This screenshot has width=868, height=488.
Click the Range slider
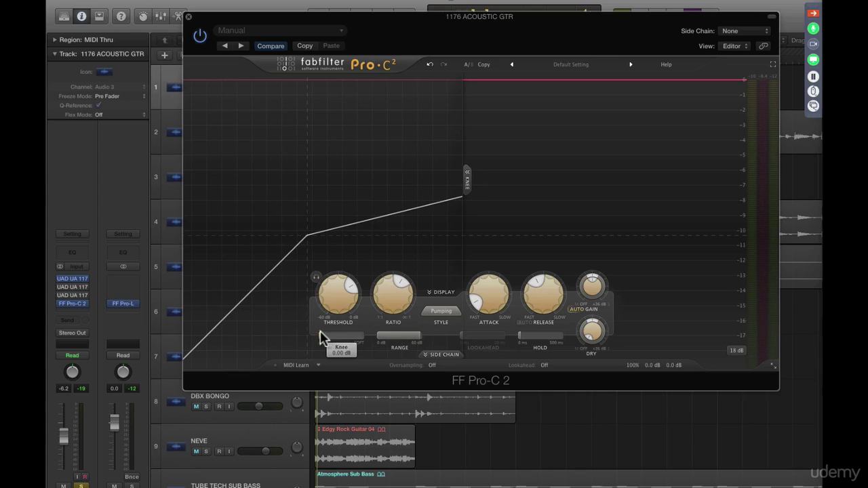pyautogui.click(x=399, y=335)
